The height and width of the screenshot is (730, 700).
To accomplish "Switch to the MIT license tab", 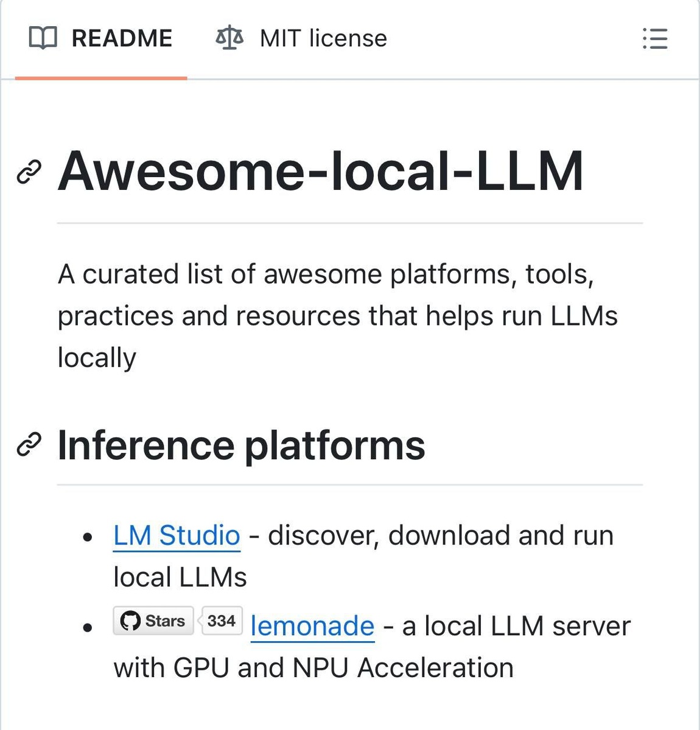I will tap(301, 38).
